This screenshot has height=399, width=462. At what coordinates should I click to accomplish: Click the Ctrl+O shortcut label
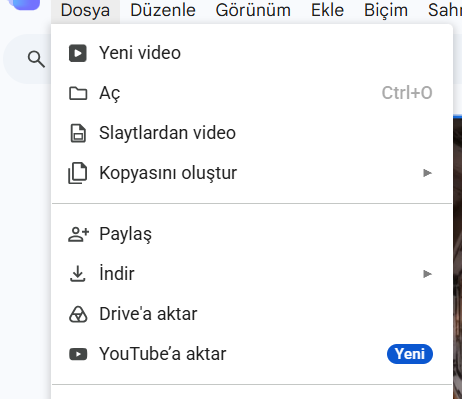(x=407, y=93)
